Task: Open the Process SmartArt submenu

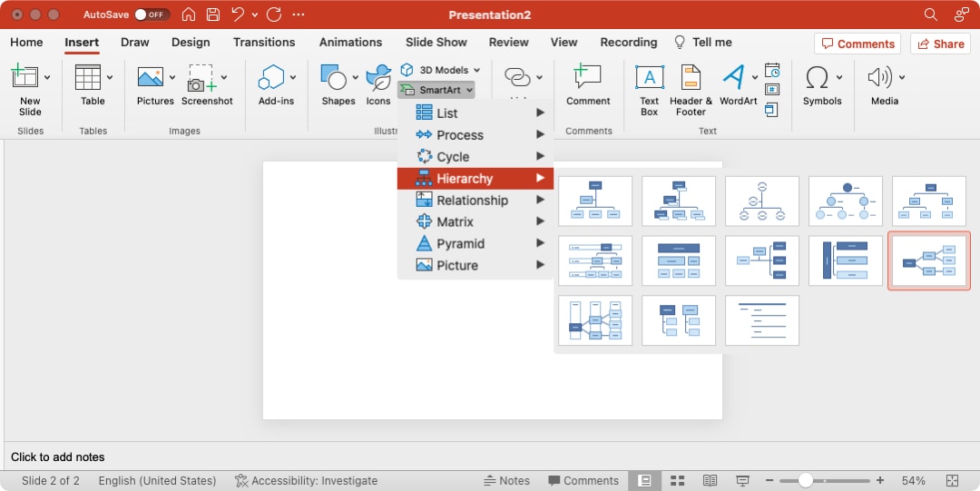Action: pos(475,135)
